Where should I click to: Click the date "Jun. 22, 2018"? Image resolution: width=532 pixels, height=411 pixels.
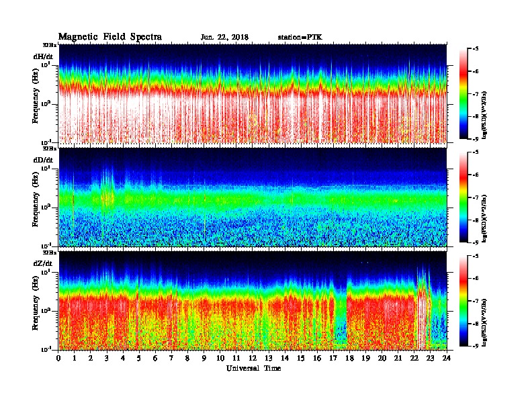tap(224, 38)
